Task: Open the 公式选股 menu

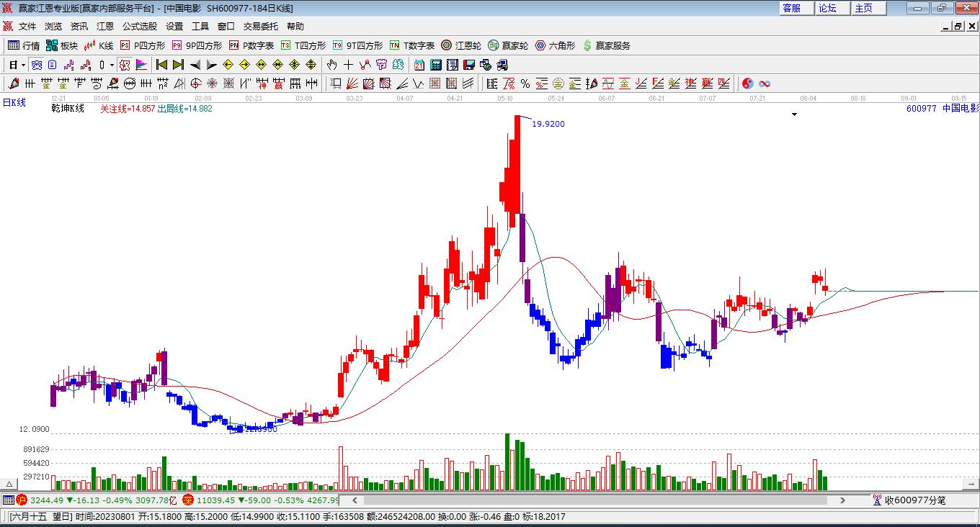Action: coord(140,26)
